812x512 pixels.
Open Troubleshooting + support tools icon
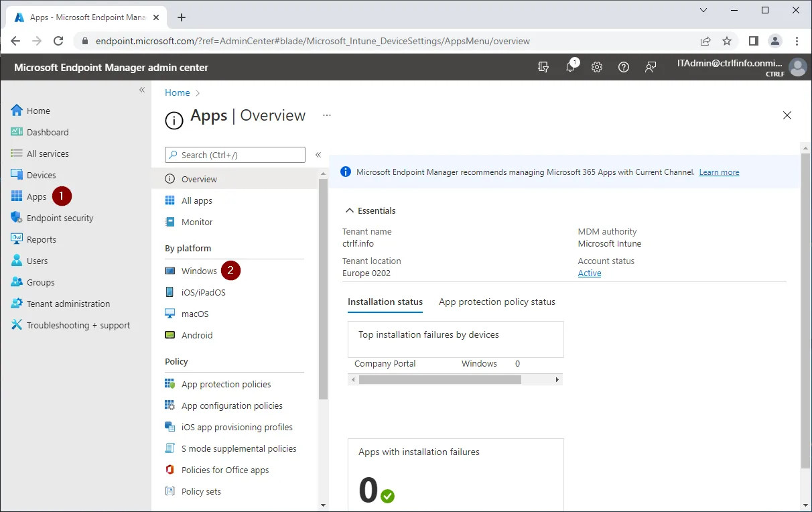tap(17, 325)
